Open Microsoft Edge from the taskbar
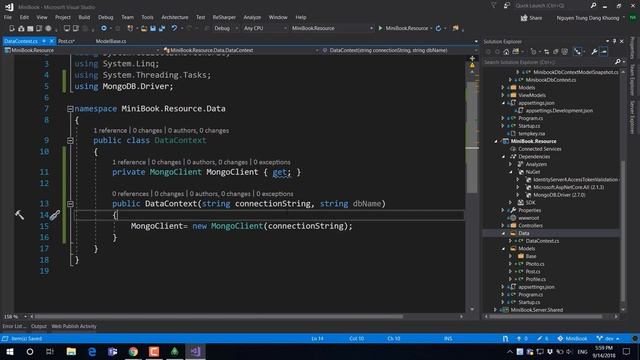 pyautogui.click(x=92, y=351)
